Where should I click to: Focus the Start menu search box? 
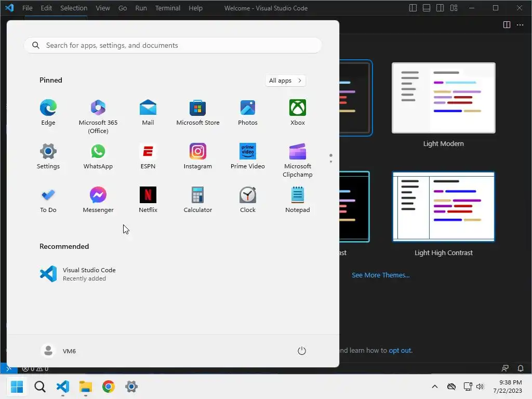(172, 45)
